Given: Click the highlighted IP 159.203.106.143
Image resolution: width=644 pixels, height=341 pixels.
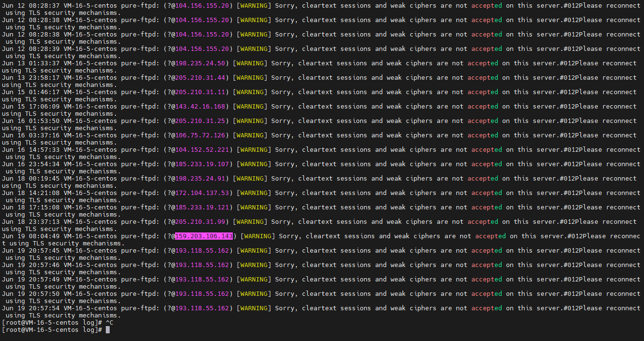Looking at the screenshot, I should pos(204,236).
